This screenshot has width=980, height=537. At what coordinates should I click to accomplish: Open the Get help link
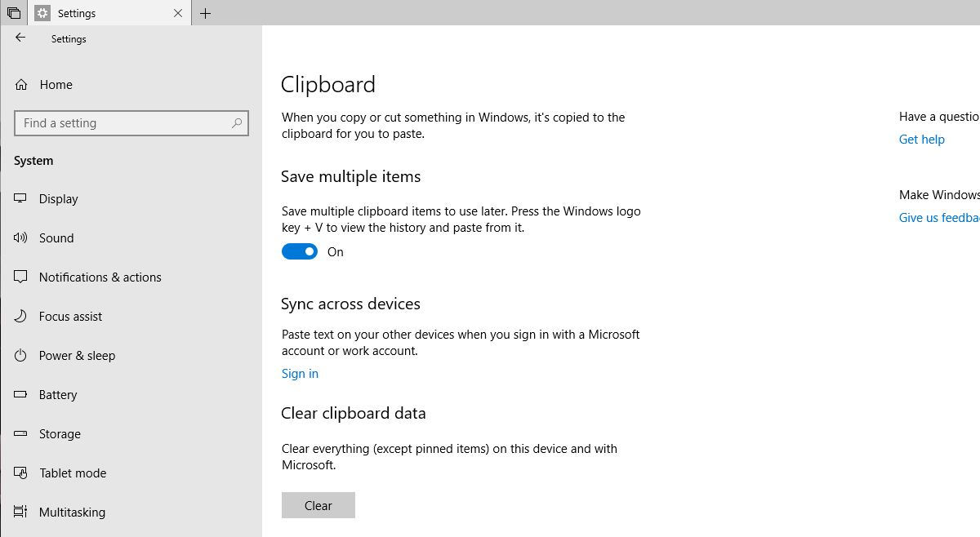922,140
